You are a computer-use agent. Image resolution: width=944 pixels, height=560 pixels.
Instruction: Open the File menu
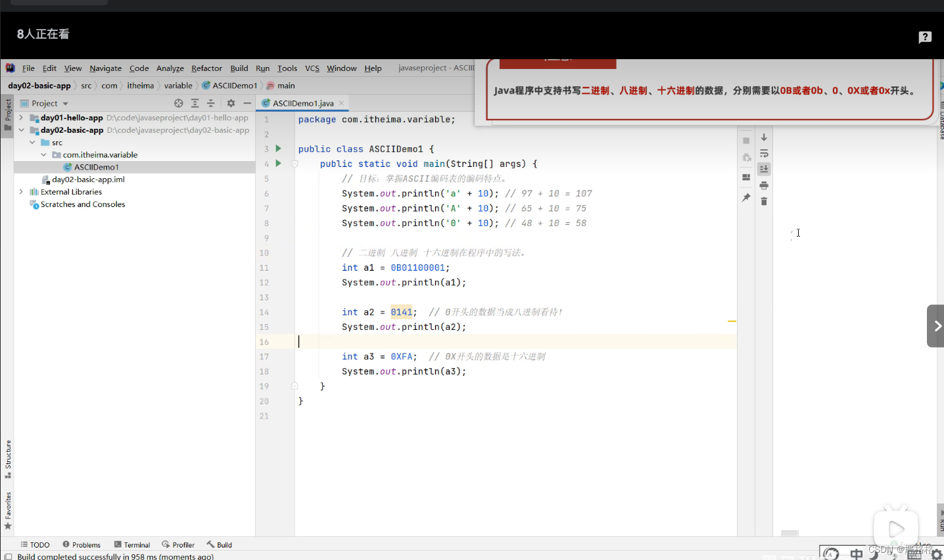[28, 68]
